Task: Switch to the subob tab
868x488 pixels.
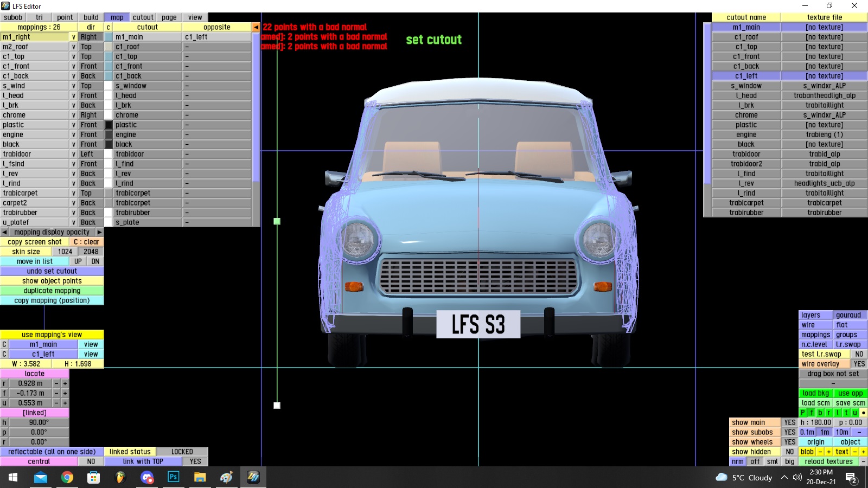Action: [x=13, y=17]
